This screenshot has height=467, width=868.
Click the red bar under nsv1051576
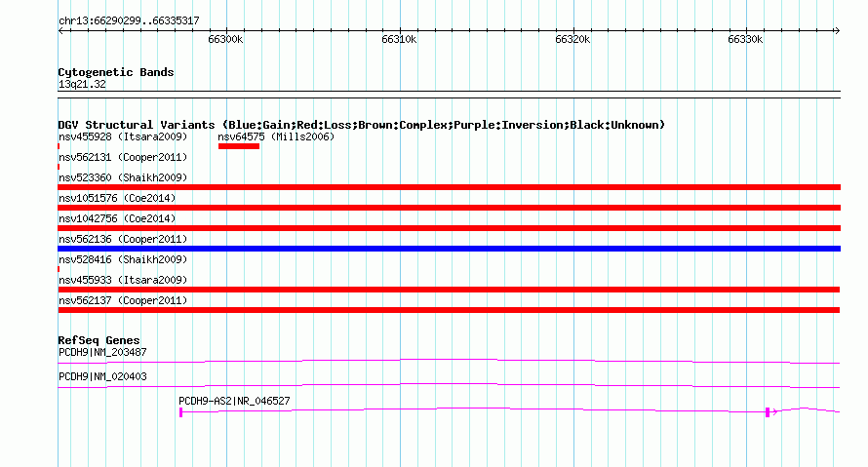point(449,208)
